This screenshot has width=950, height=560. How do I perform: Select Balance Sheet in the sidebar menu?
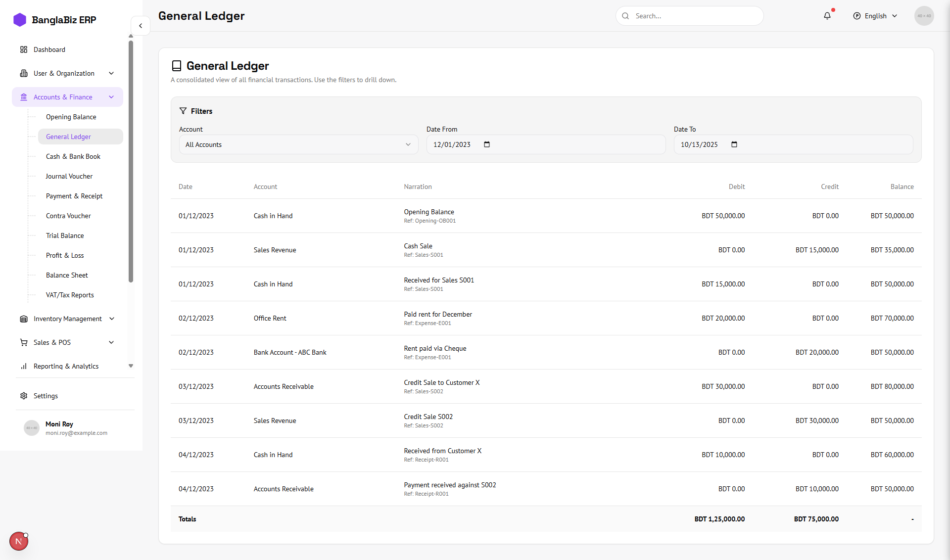pos(67,275)
